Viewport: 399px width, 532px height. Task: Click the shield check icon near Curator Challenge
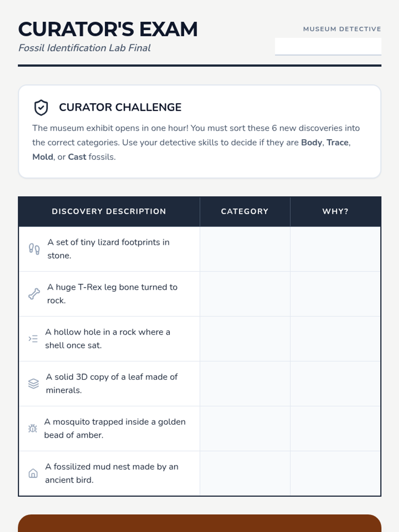(41, 107)
